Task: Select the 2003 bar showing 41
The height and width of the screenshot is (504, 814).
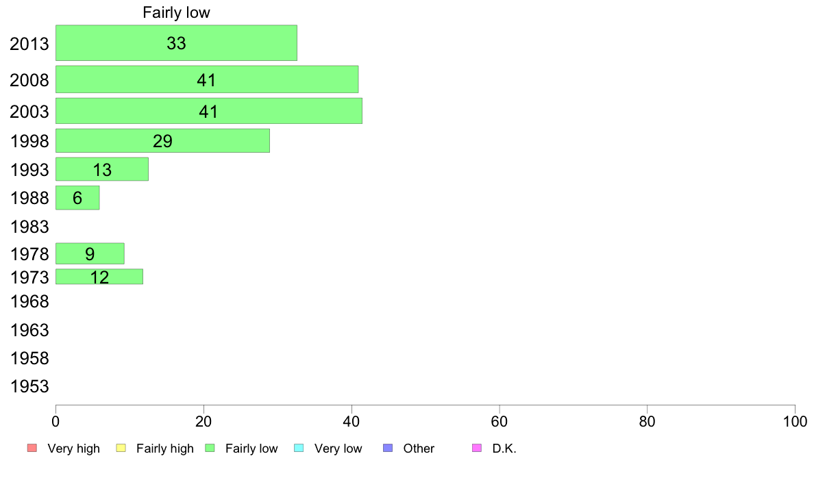Action: 209,111
